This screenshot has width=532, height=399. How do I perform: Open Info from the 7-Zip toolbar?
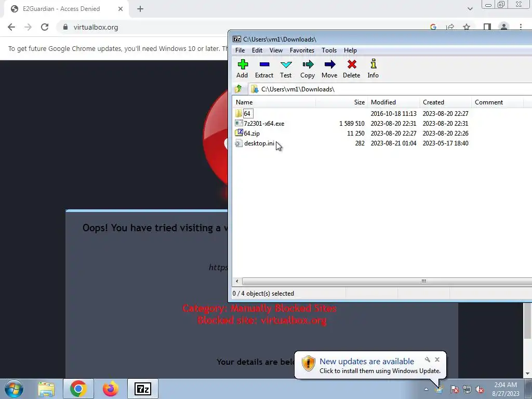[373, 69]
